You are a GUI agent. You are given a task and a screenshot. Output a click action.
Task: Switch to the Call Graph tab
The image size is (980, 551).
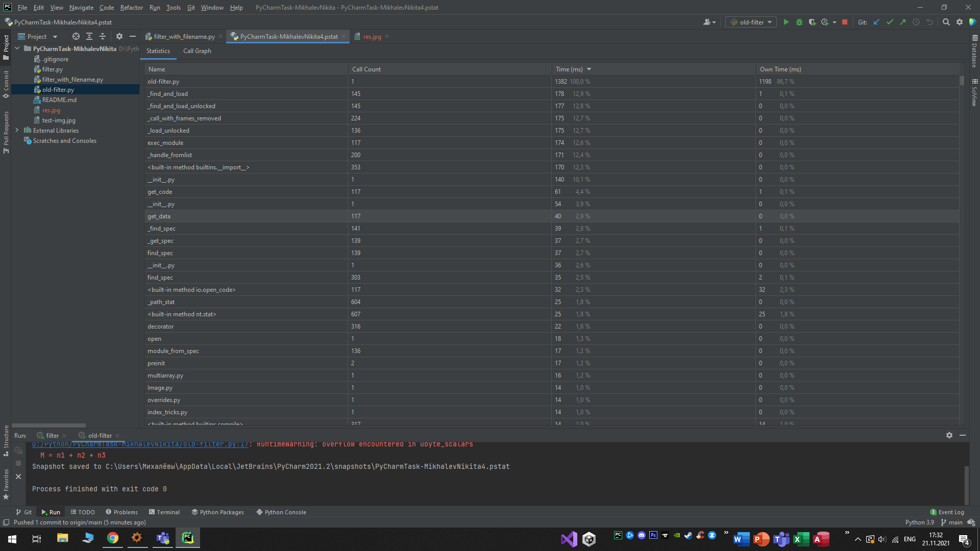point(197,51)
